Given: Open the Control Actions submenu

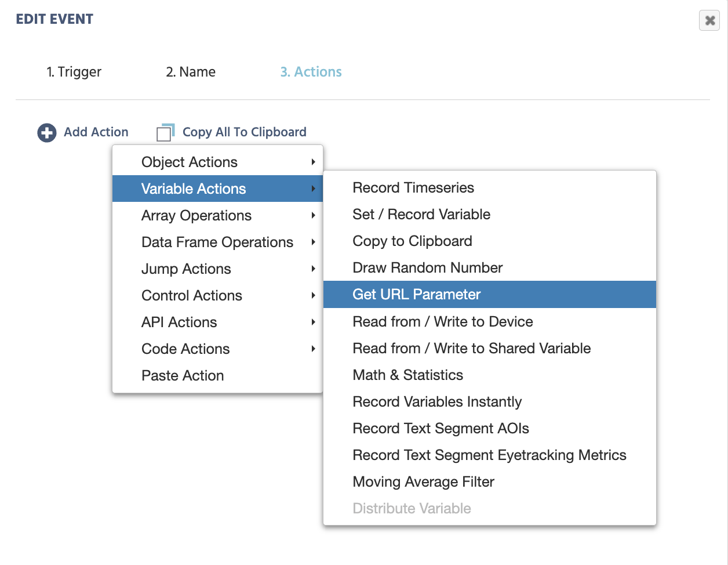Looking at the screenshot, I should [217, 296].
